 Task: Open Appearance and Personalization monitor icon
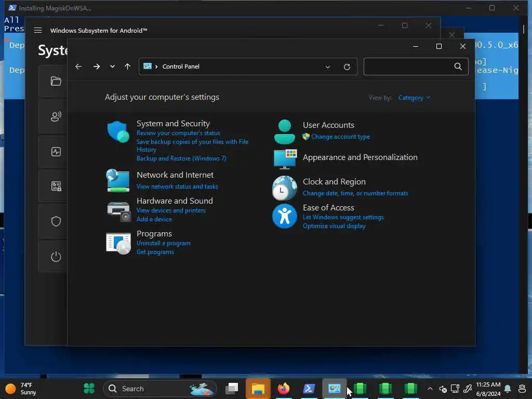point(285,159)
